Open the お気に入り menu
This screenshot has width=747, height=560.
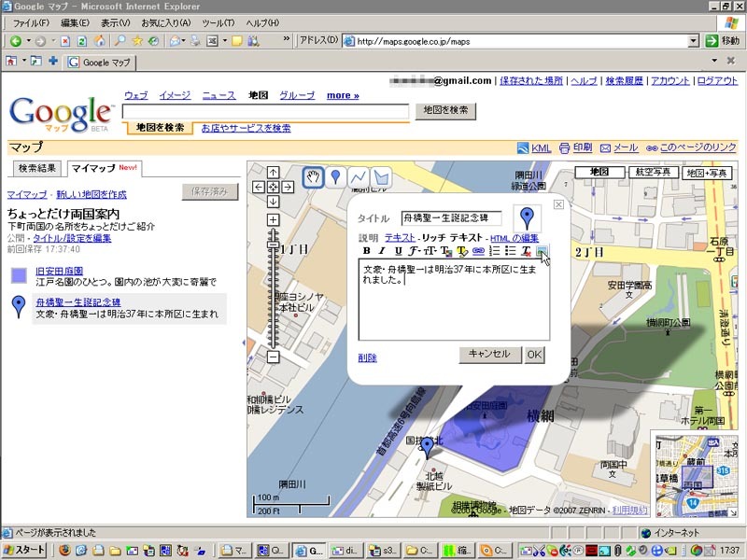[165, 22]
